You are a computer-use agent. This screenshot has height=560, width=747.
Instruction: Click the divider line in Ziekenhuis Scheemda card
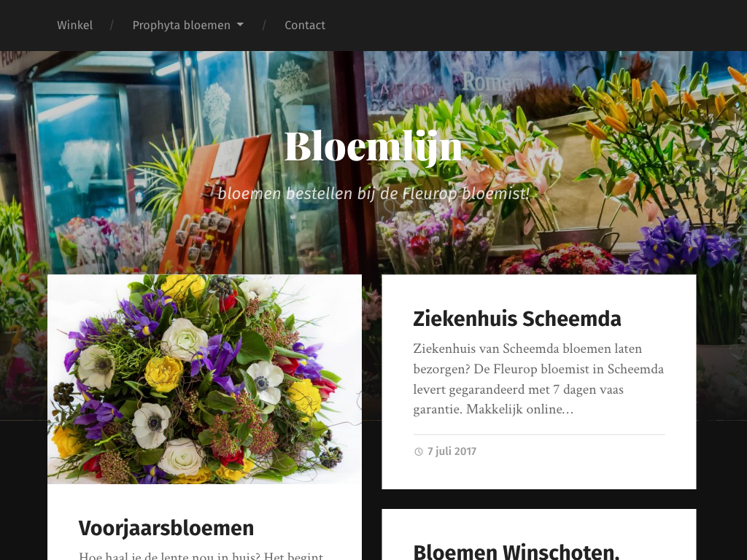[x=539, y=435]
